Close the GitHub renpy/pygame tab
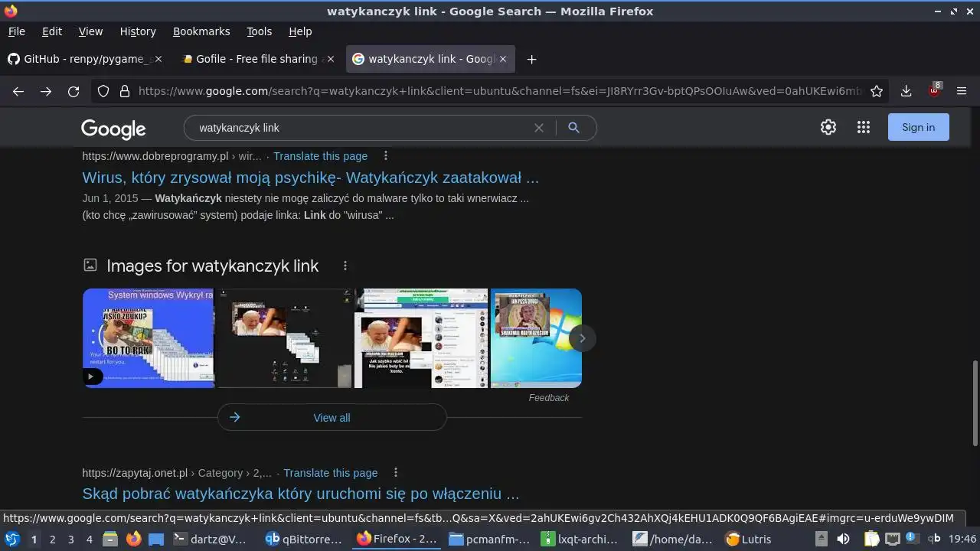This screenshot has width=980, height=551. 158,59
